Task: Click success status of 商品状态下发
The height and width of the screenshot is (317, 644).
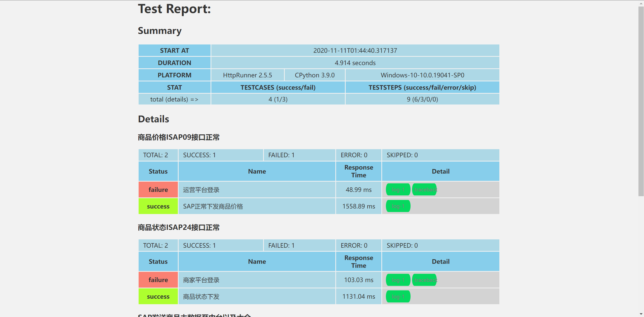Action: coord(158,296)
